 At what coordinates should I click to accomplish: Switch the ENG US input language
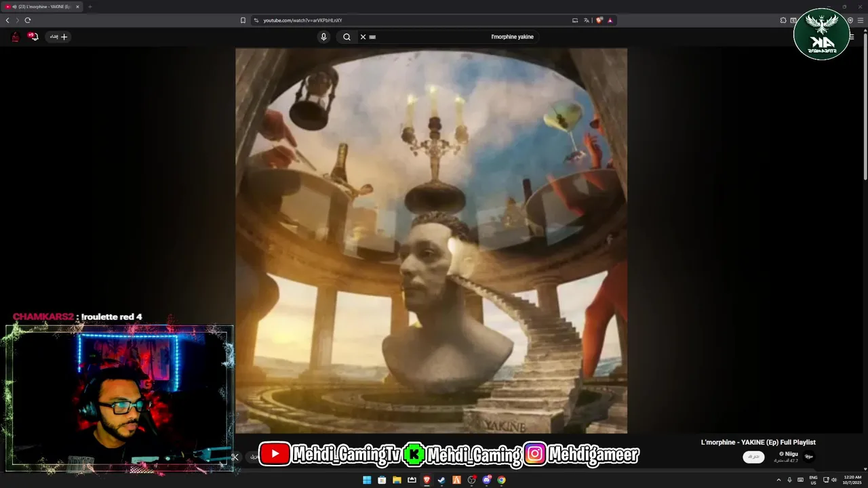[x=813, y=480]
